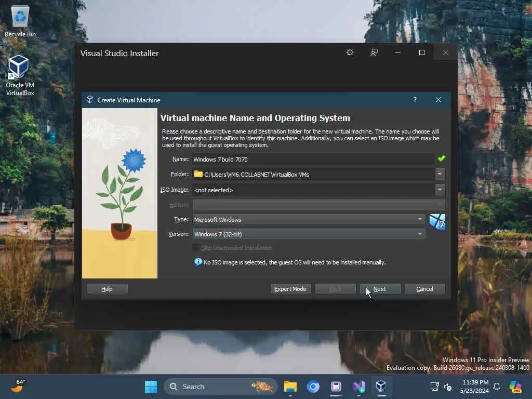Viewport: 532px width, 399px height.
Task: Click the question mark help icon in Create Virtual Machine
Action: (415, 100)
